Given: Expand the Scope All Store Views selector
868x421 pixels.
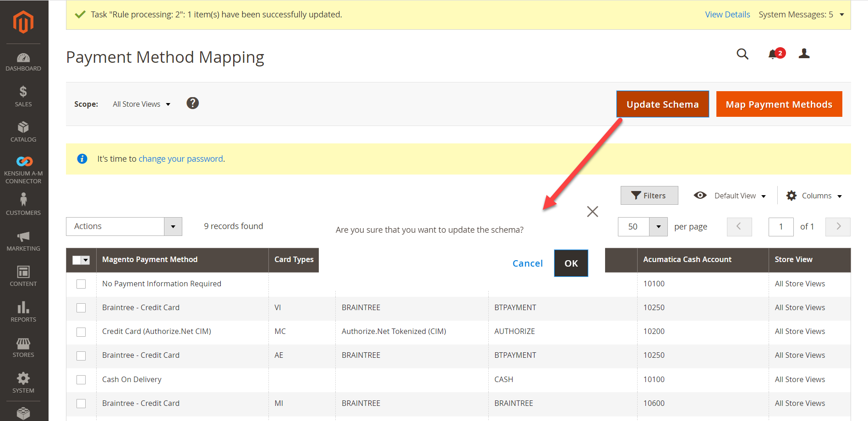Looking at the screenshot, I should click(142, 104).
